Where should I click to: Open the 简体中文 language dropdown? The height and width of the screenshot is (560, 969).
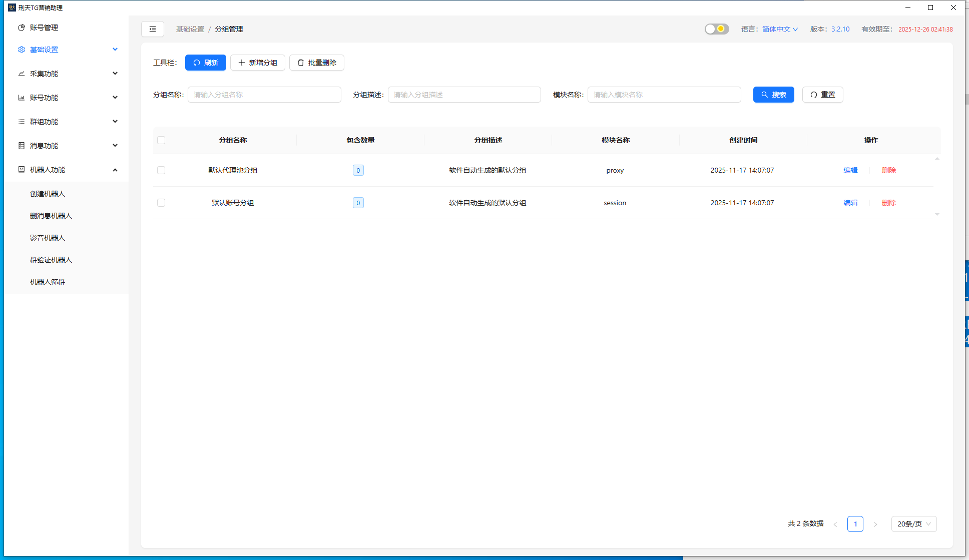click(x=779, y=29)
